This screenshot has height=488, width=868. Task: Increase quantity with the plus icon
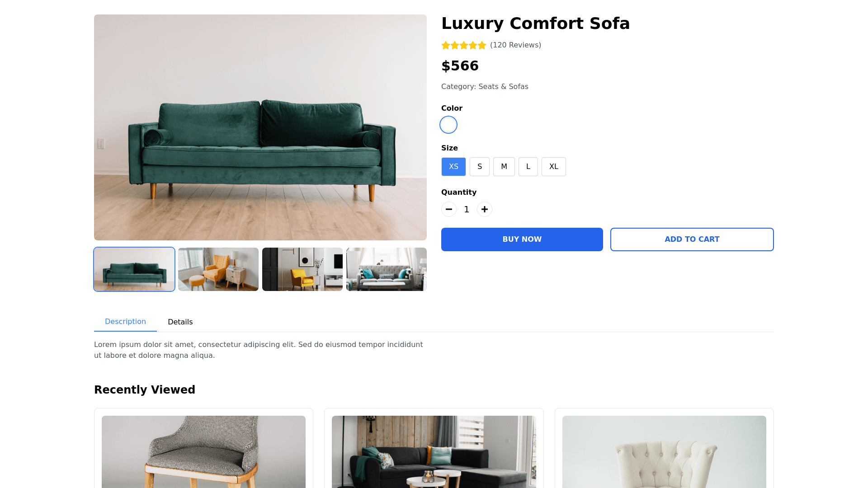(x=485, y=209)
